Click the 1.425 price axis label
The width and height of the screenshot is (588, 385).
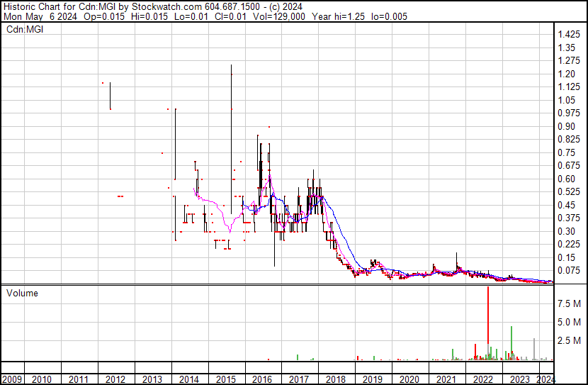(569, 35)
